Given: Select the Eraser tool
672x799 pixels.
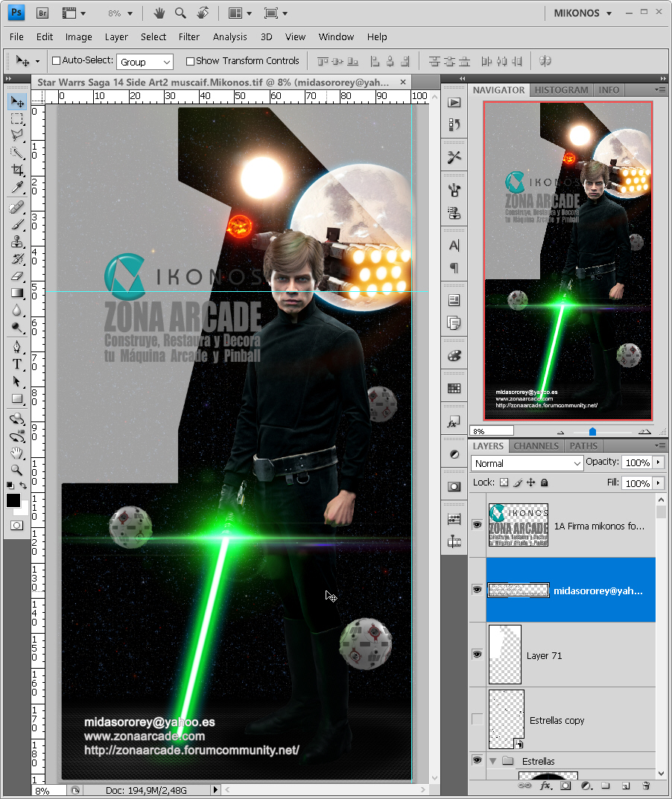Looking at the screenshot, I should point(17,276).
